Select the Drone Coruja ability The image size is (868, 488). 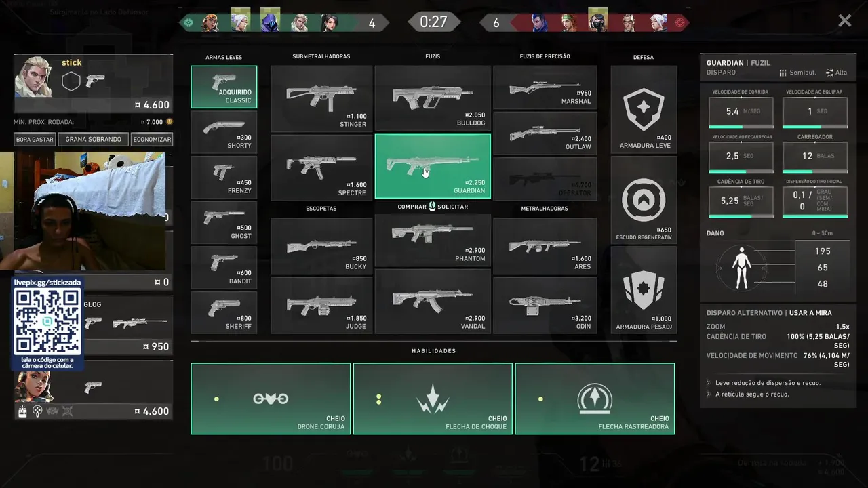[x=271, y=399]
